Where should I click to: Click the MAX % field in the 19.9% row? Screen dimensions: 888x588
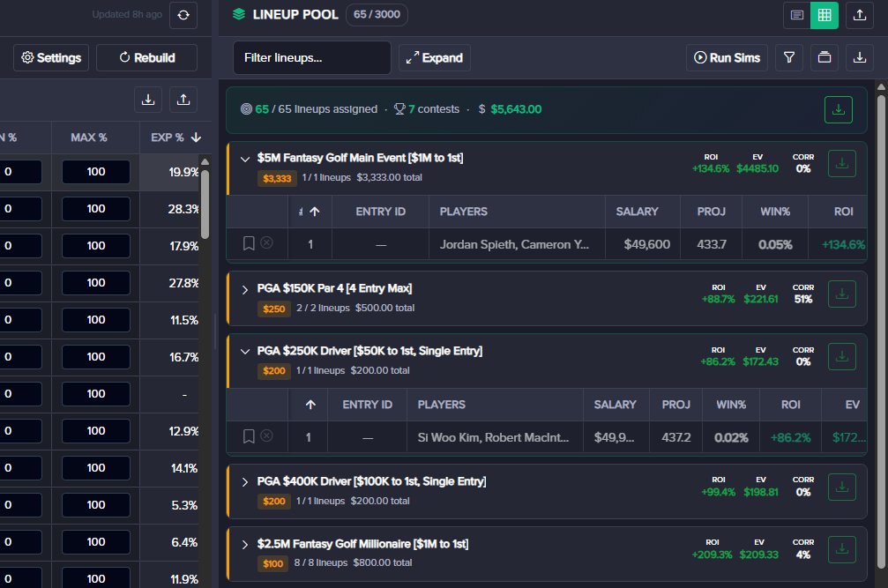[96, 172]
